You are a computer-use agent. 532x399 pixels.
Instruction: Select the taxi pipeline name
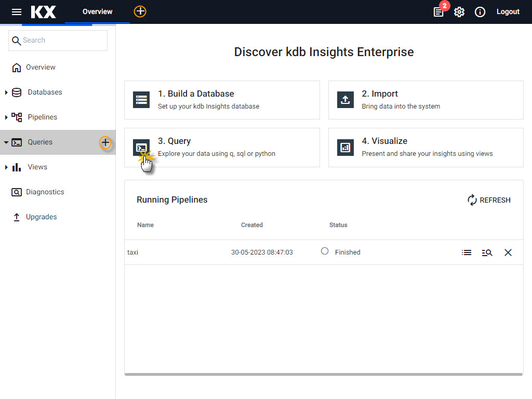point(132,252)
